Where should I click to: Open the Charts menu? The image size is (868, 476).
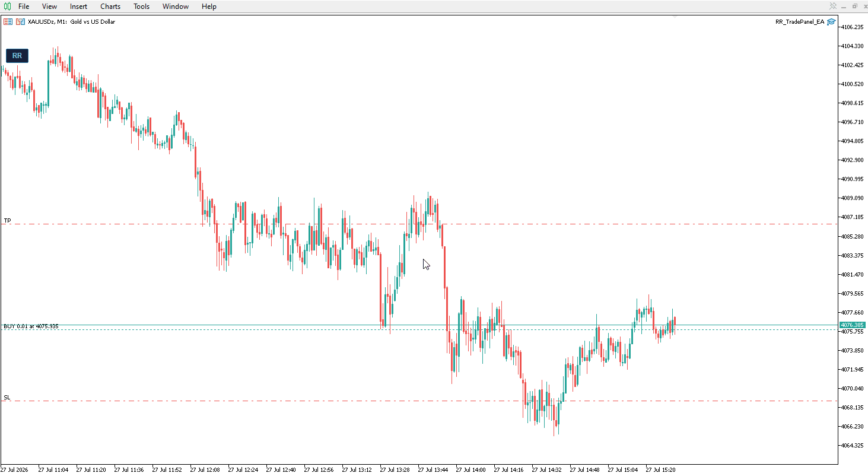[x=110, y=7]
